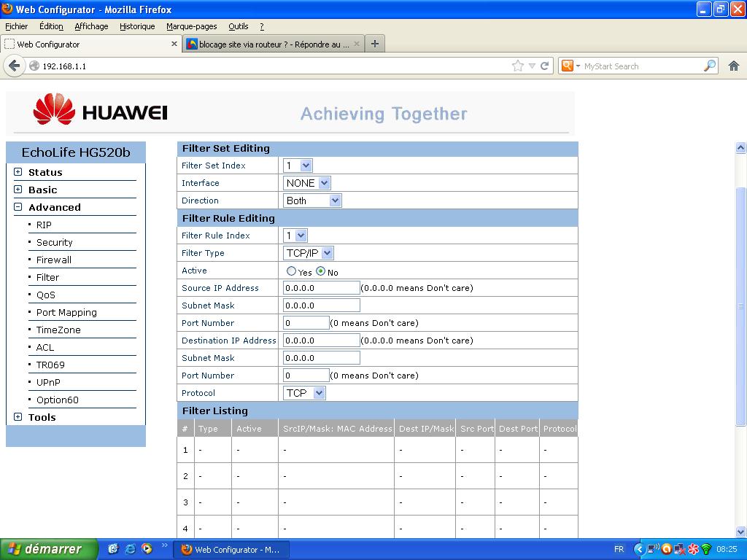Switch to the 'blocage site via routeur' tab
Viewport: 747px width, 560px height.
tap(274, 44)
